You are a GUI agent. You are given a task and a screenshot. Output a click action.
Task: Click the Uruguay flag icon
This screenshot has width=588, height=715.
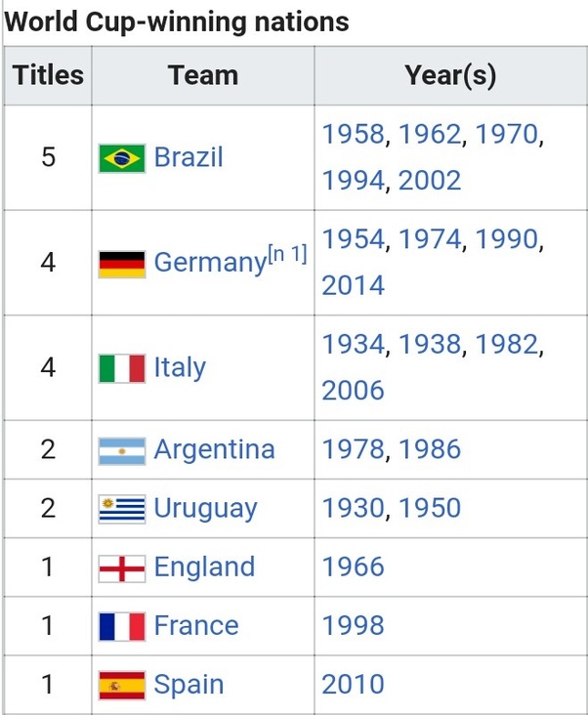(x=122, y=509)
